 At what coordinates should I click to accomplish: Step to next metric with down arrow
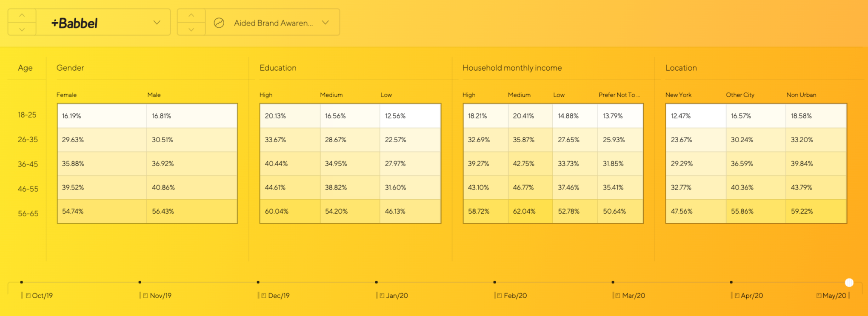pos(191,29)
